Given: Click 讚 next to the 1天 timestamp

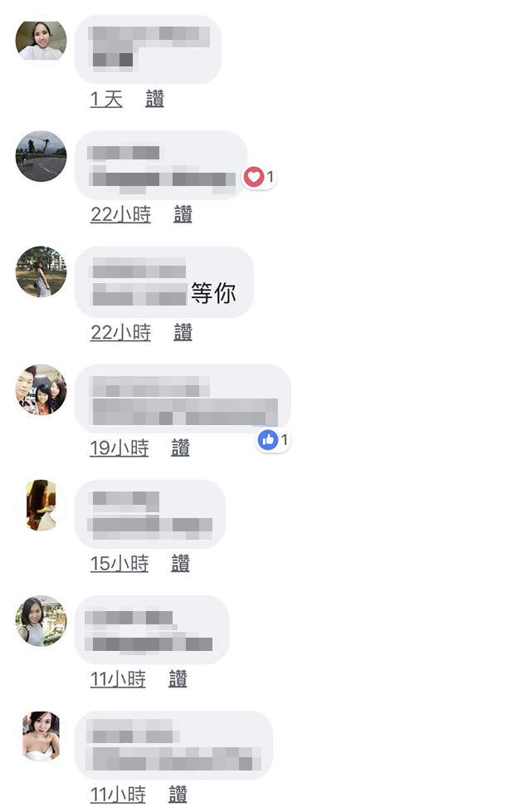Looking at the screenshot, I should tap(155, 99).
